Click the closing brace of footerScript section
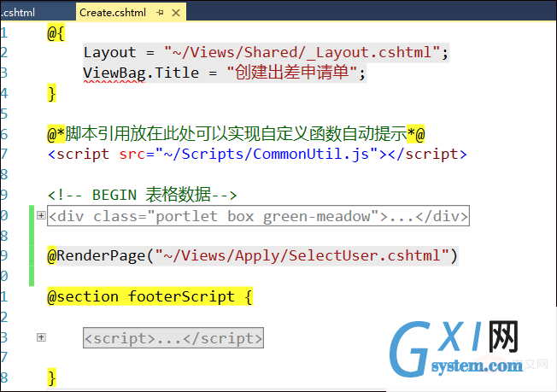The width and height of the screenshot is (557, 392). pos(52,377)
